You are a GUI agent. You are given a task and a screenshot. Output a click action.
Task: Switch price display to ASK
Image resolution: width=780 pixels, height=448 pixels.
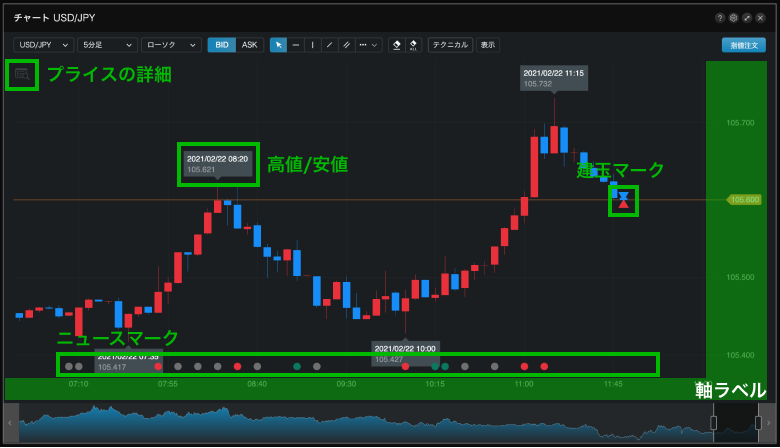[x=249, y=45]
